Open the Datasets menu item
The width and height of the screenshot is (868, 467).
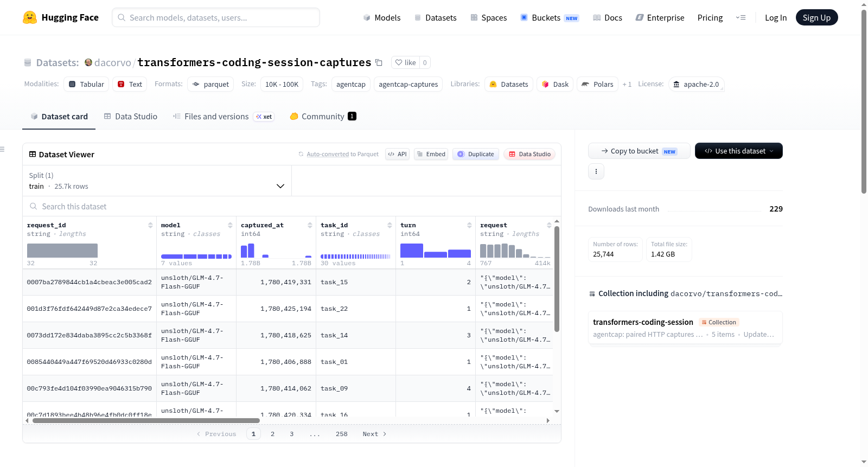[x=435, y=17]
